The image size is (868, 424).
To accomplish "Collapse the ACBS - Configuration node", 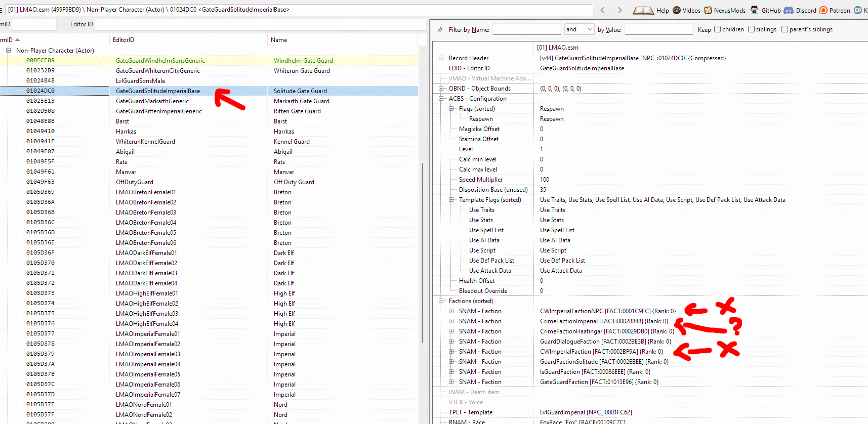I will point(441,99).
